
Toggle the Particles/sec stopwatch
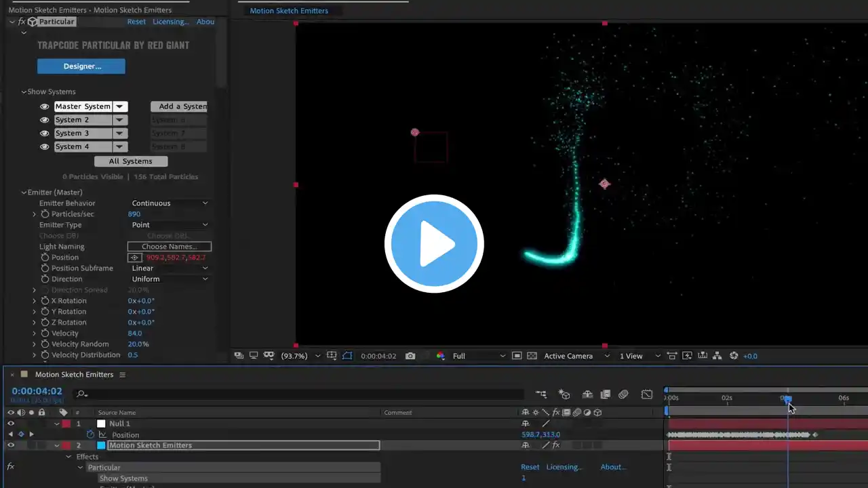click(45, 214)
